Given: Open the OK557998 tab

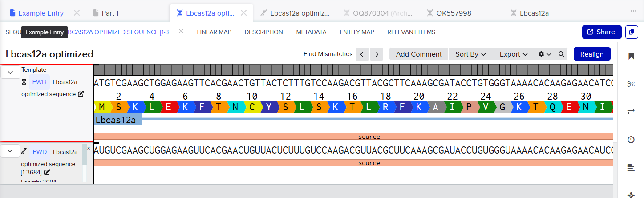Looking at the screenshot, I should pyautogui.click(x=449, y=13).
